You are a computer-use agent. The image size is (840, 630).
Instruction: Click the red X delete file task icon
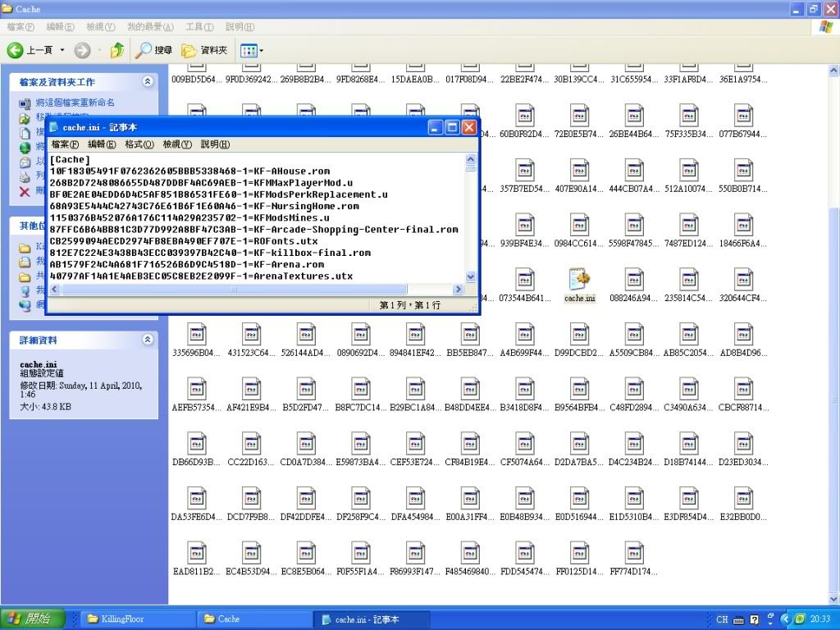[25, 191]
